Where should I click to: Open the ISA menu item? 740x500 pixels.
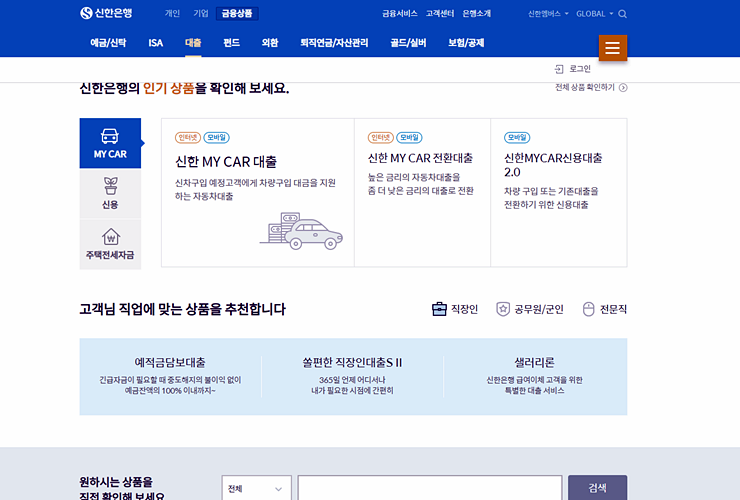[x=155, y=43]
